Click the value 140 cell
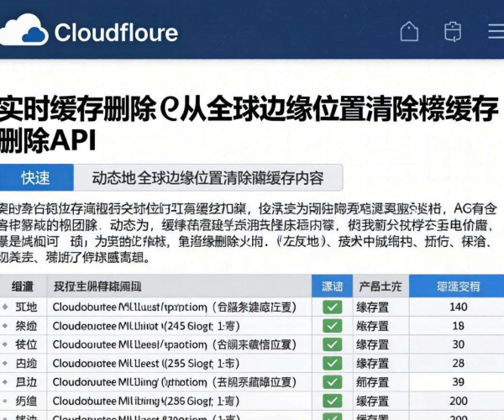Screen dimensions: 504x420 click(x=458, y=307)
